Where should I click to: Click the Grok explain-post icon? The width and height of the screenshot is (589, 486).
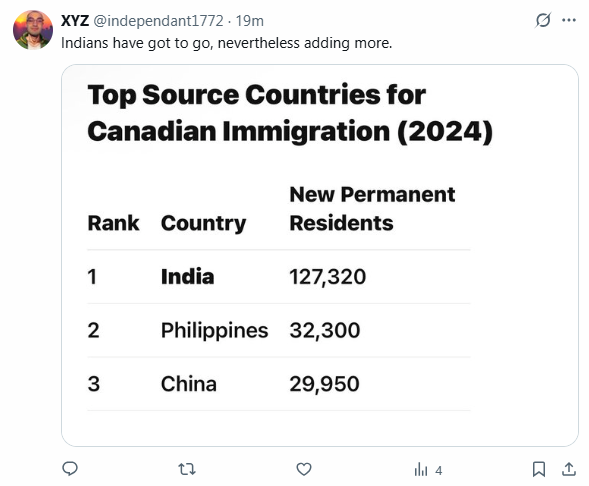tap(543, 20)
